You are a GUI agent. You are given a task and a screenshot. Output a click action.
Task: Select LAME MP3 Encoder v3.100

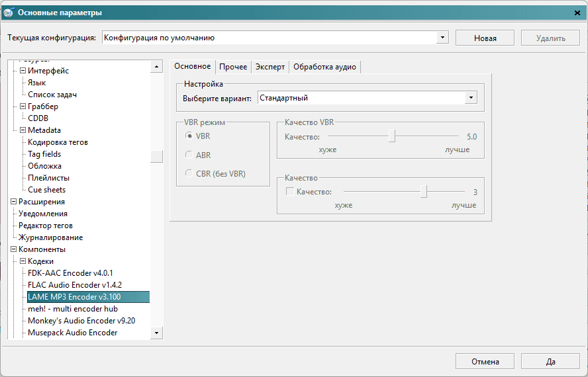tap(88, 297)
